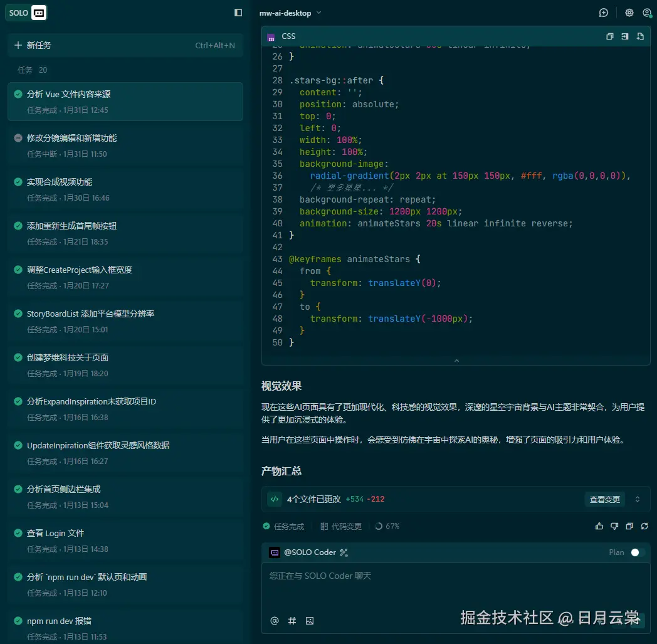This screenshot has height=644, width=657.
Task: Click the 查看变更 button
Action: tap(604, 499)
